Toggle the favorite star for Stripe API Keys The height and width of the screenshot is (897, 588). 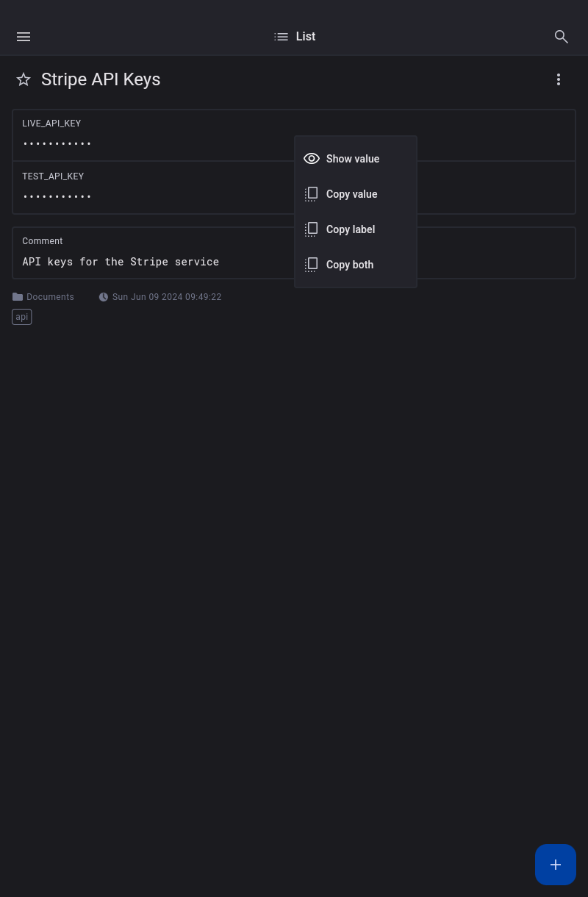coord(24,79)
